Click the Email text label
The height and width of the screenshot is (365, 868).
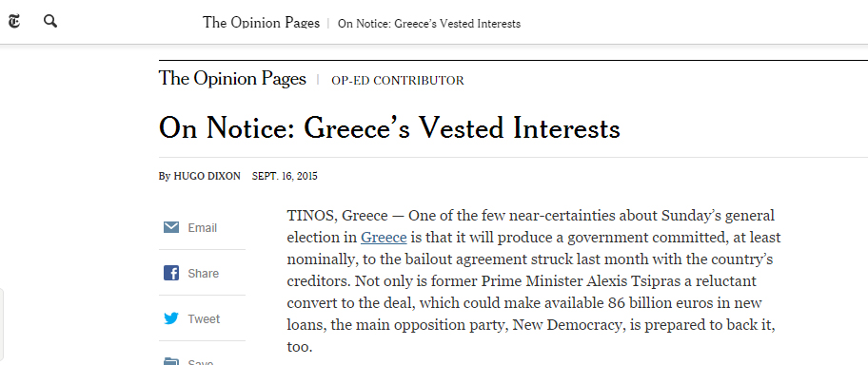202,228
